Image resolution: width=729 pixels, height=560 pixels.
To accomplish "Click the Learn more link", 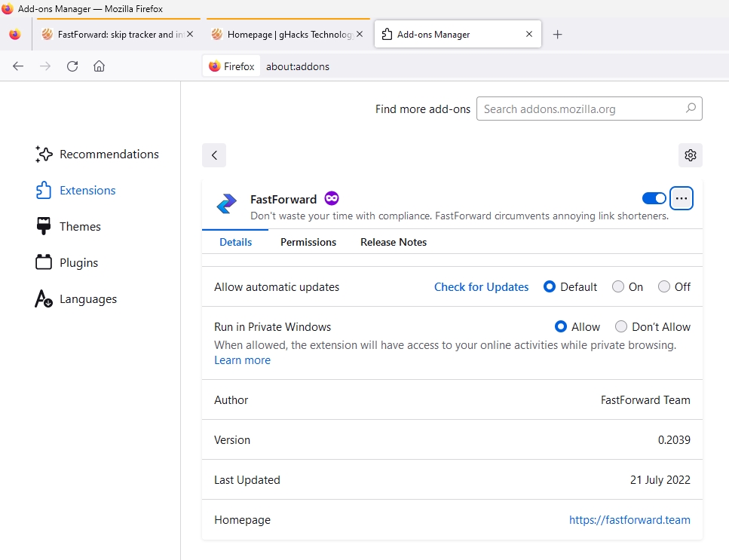I will 242,360.
